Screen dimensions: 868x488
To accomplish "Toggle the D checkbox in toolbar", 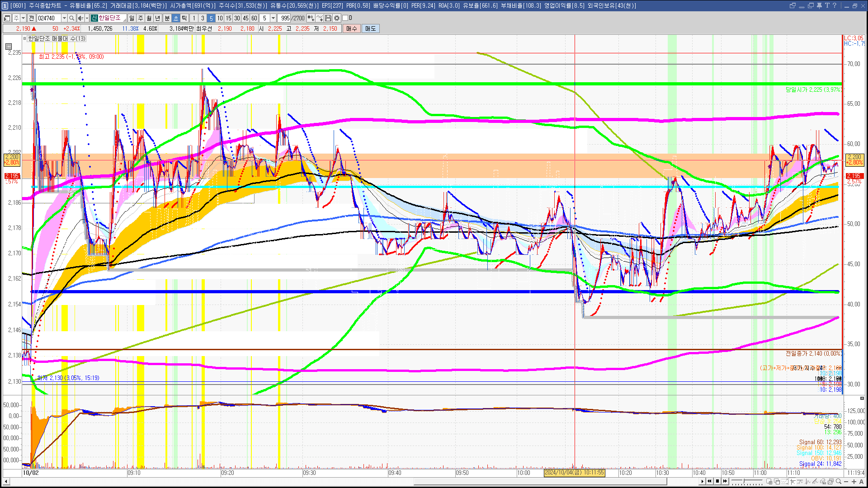I will pos(345,18).
